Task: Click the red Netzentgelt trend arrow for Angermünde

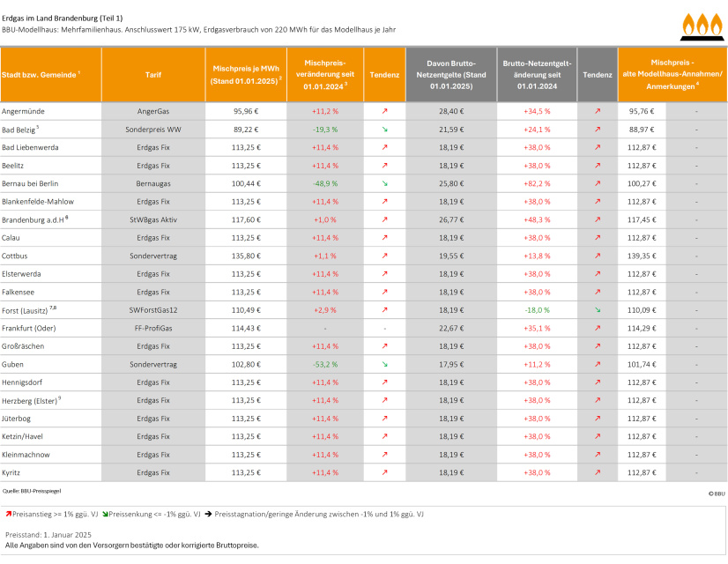Action: click(598, 111)
